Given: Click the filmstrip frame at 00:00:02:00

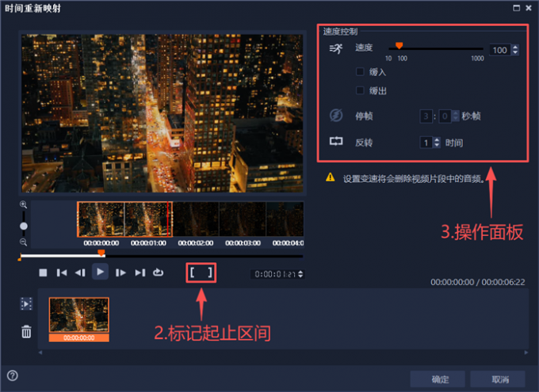Looking at the screenshot, I should coord(196,219).
